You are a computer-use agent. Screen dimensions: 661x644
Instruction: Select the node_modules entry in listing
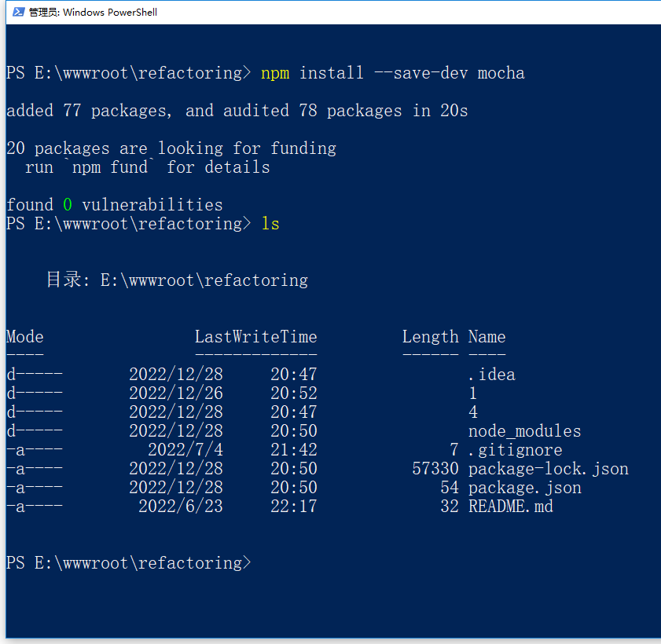(x=524, y=431)
